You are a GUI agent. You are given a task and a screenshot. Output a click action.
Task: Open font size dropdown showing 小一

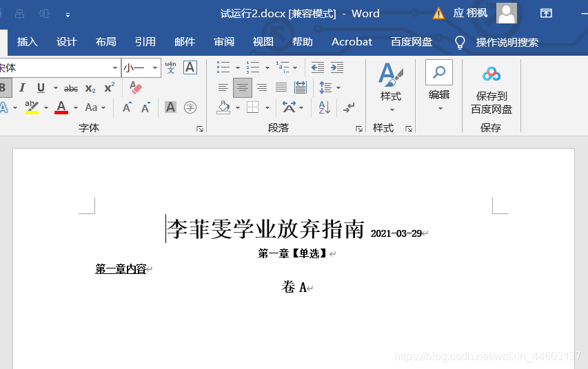point(155,67)
